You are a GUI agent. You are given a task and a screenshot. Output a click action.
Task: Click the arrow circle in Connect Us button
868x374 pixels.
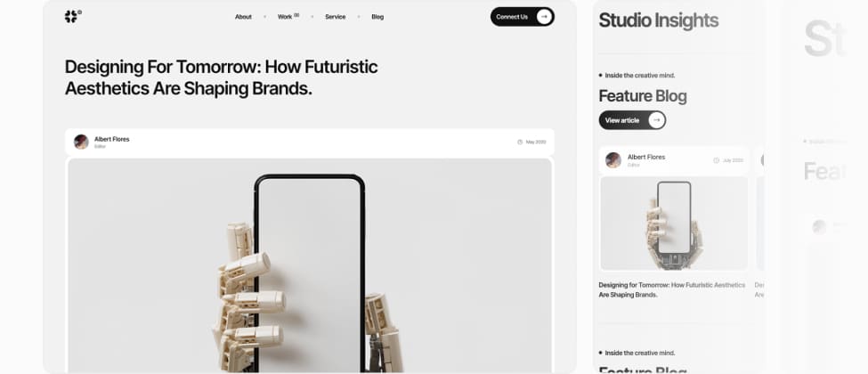pos(544,17)
